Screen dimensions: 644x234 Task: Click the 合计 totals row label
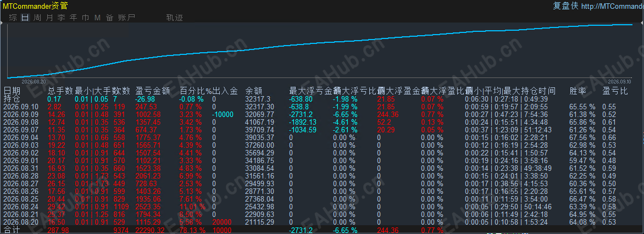[x=12, y=230]
